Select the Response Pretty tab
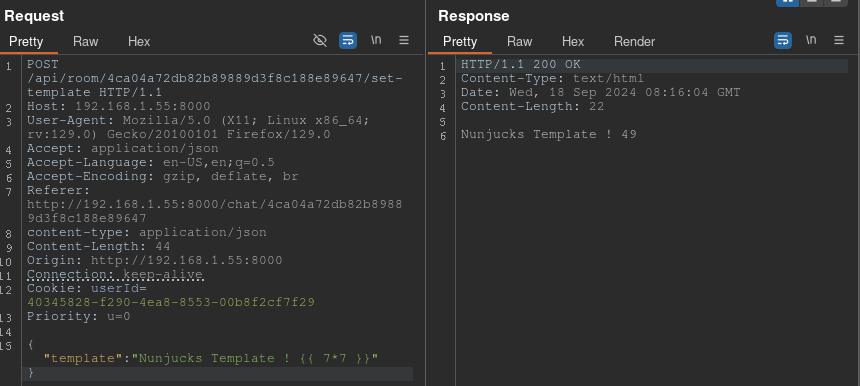This screenshot has height=386, width=860. [x=460, y=42]
